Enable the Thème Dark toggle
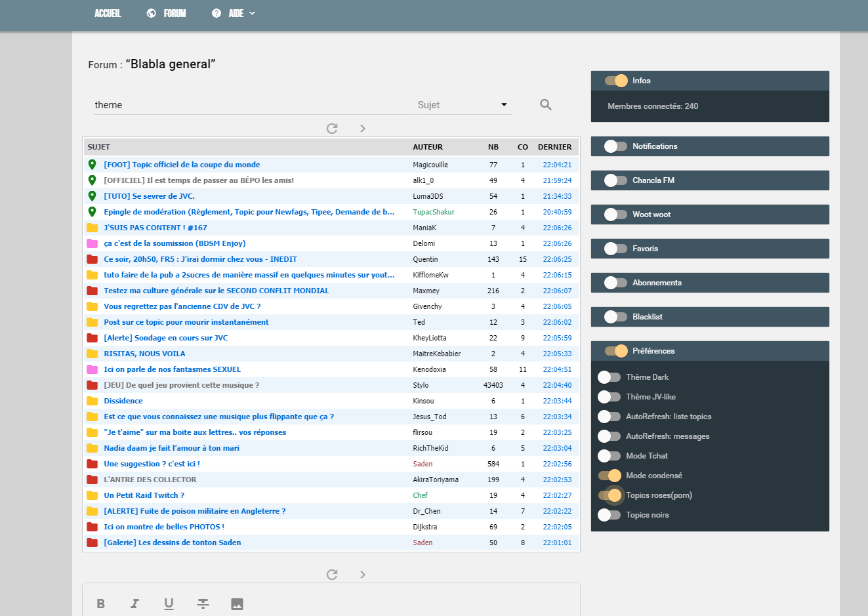Screen dimensions: 868x616 click(609, 377)
